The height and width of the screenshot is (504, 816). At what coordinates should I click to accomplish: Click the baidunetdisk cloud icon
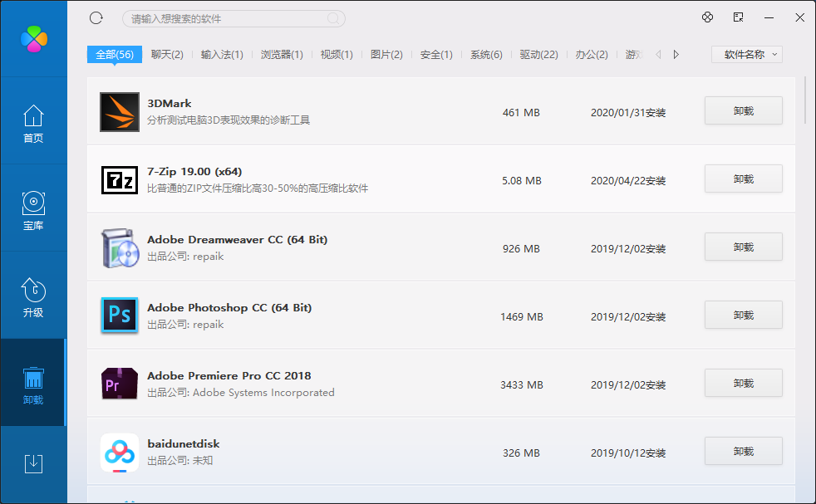120,453
